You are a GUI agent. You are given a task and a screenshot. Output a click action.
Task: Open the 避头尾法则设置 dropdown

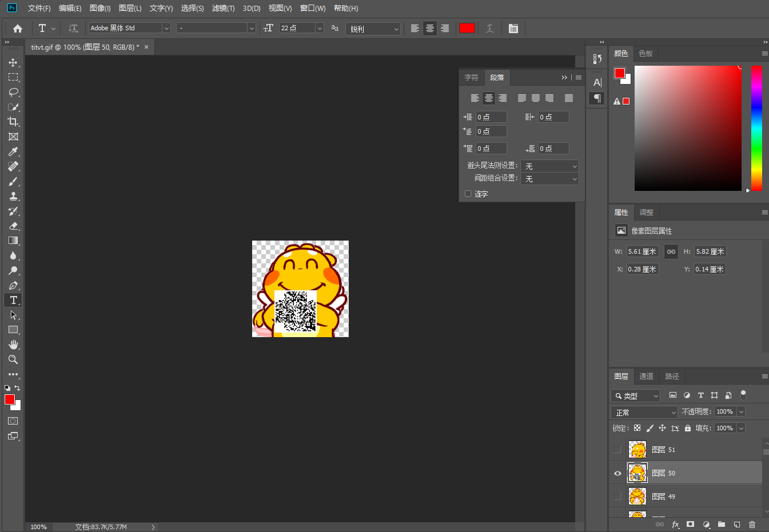[x=549, y=166]
